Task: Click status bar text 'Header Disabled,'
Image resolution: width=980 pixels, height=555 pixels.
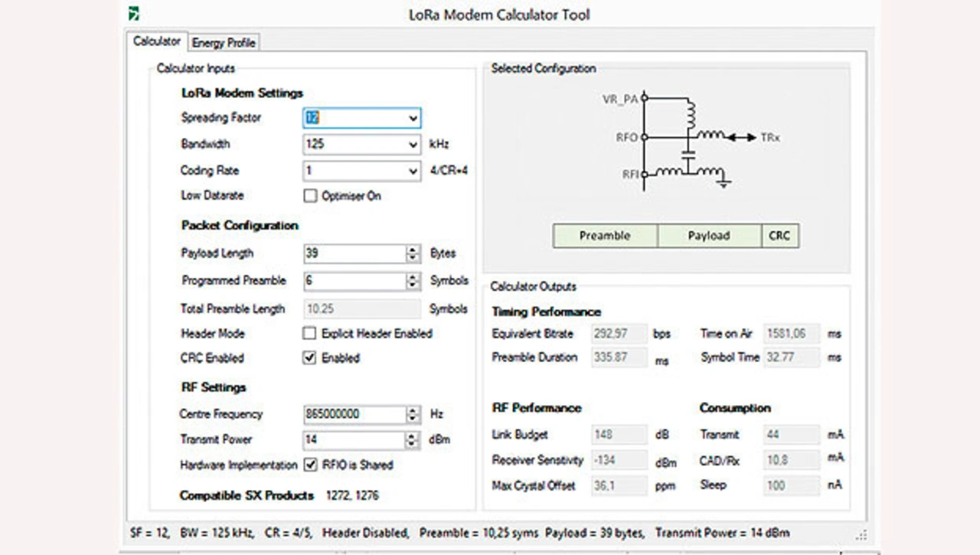Action: click(x=366, y=533)
